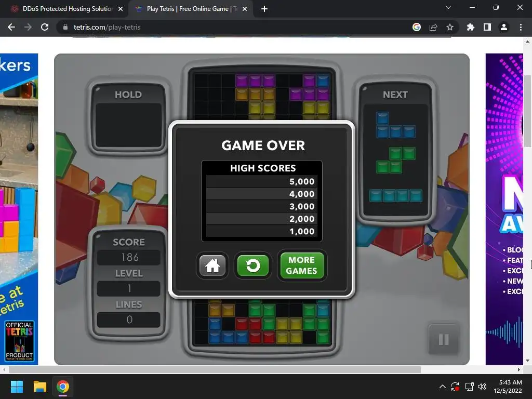Screen dimensions: 532x399
Task: Click the Official Tetris Product badge in left ad
Action: point(19,341)
